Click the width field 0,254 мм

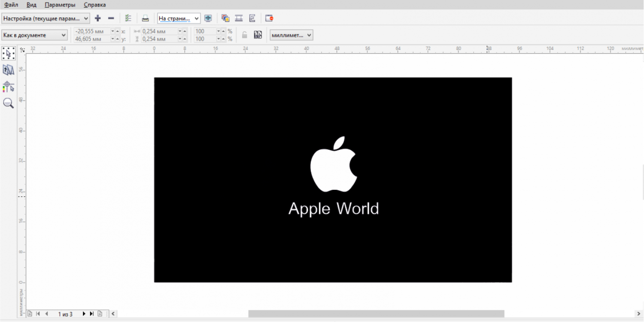coord(159,31)
